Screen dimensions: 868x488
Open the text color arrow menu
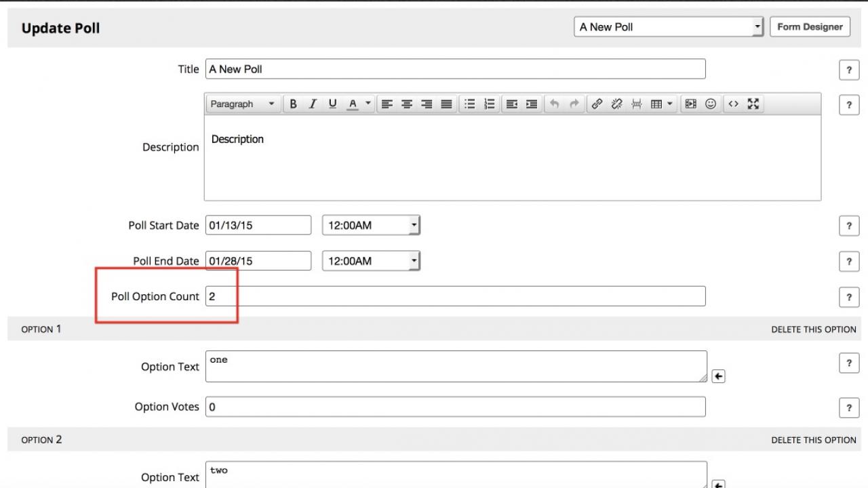[x=368, y=104]
